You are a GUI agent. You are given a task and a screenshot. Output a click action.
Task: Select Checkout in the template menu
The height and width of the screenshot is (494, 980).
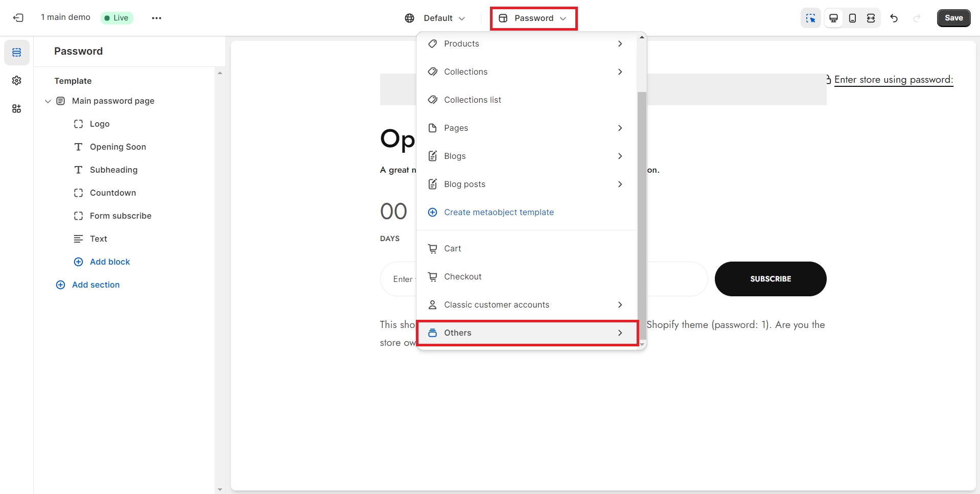coord(462,276)
